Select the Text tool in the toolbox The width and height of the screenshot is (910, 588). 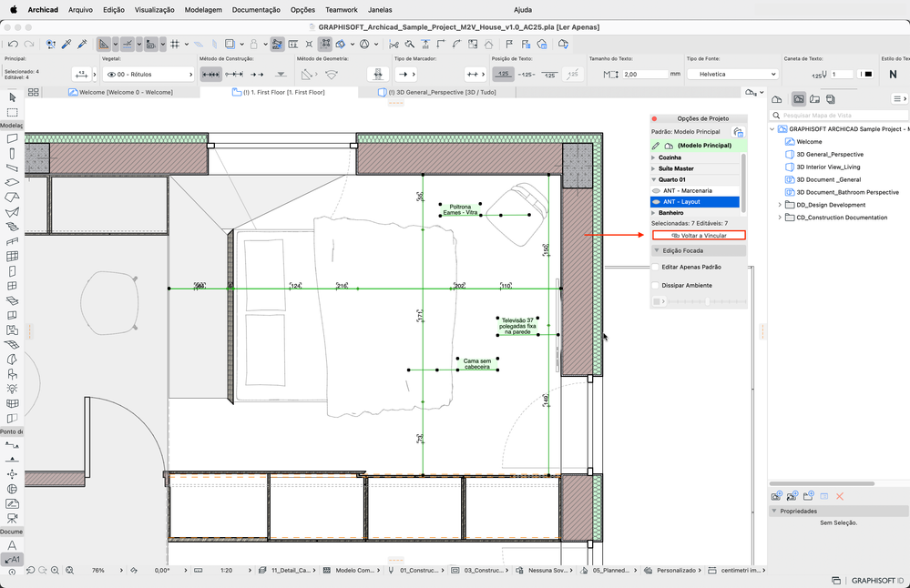[12, 545]
